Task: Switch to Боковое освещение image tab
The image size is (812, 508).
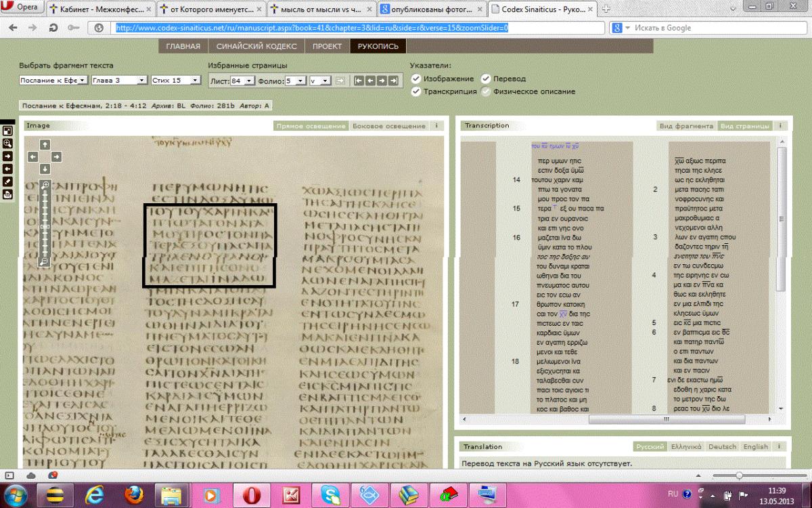Action: (x=389, y=126)
